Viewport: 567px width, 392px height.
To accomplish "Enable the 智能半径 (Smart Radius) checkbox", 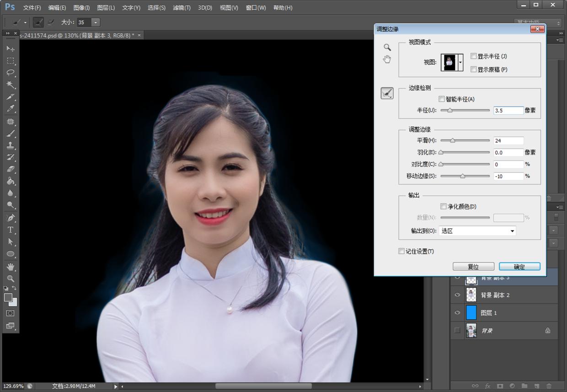I will click(441, 99).
